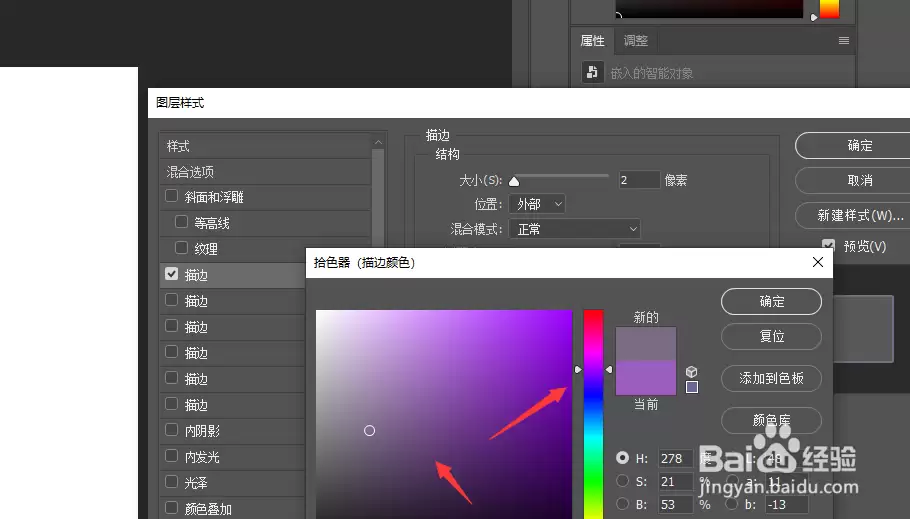Click the 添加到色板 button
This screenshot has width=910, height=519.
coord(771,379)
